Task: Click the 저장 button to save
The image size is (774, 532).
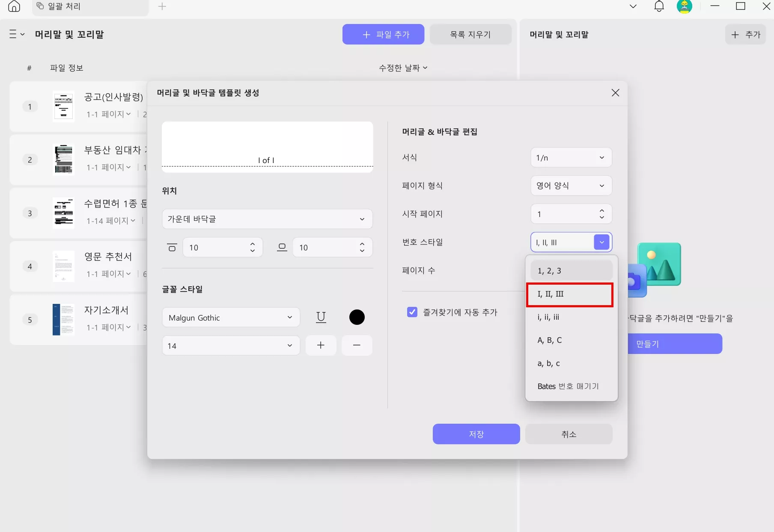Action: point(476,434)
